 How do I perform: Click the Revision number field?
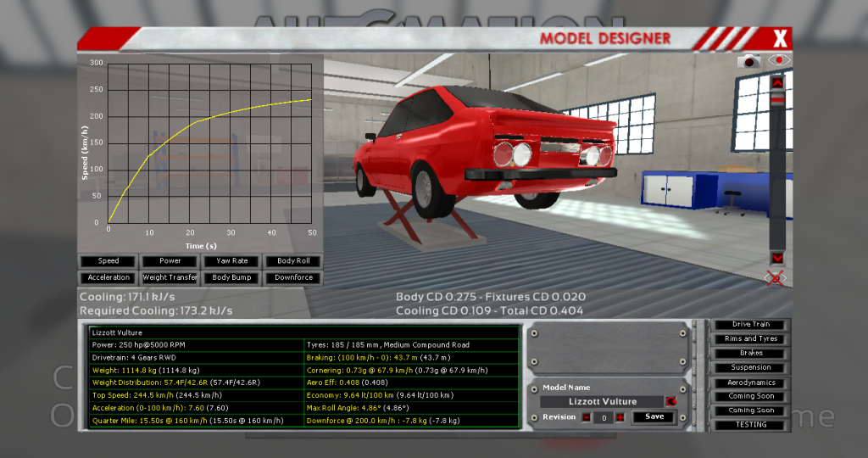click(x=604, y=417)
